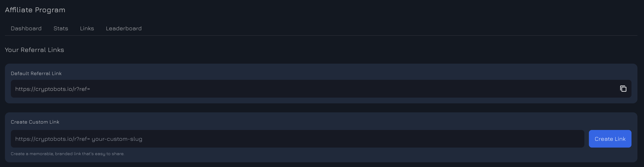Click the memorable branded link helper text
644x167 pixels.
(67, 154)
